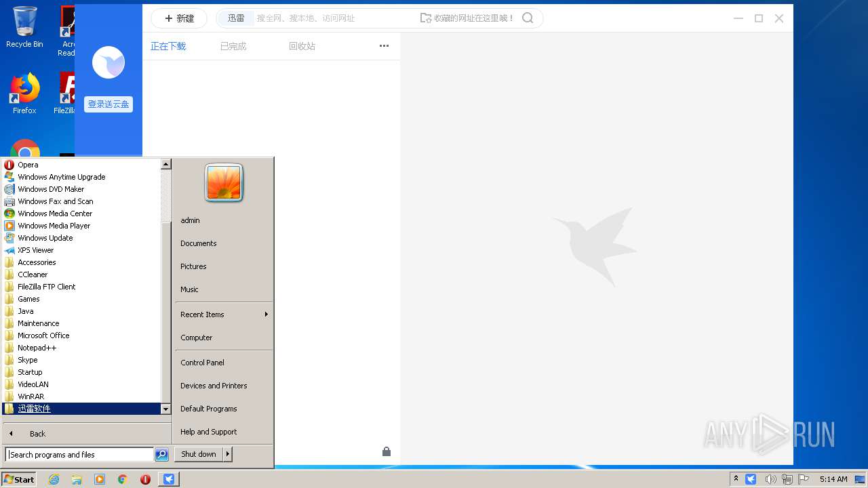
Task: Click the search magnifier icon in Xunlei
Action: pos(528,18)
